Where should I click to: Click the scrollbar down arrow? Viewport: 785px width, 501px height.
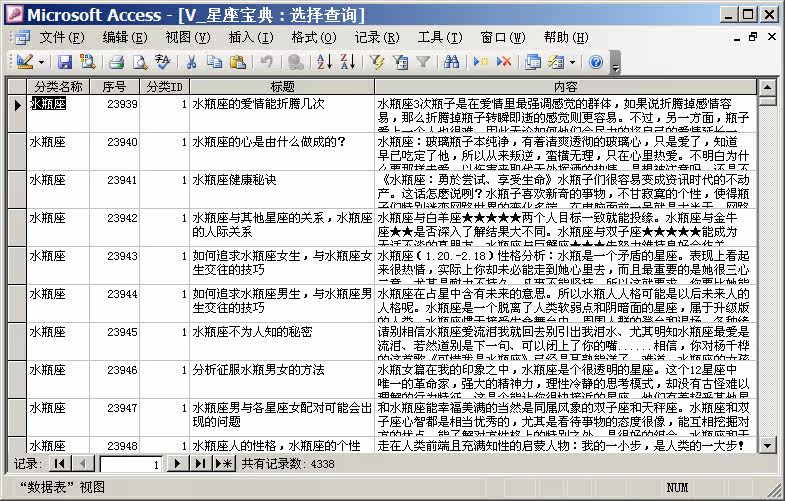[767, 444]
